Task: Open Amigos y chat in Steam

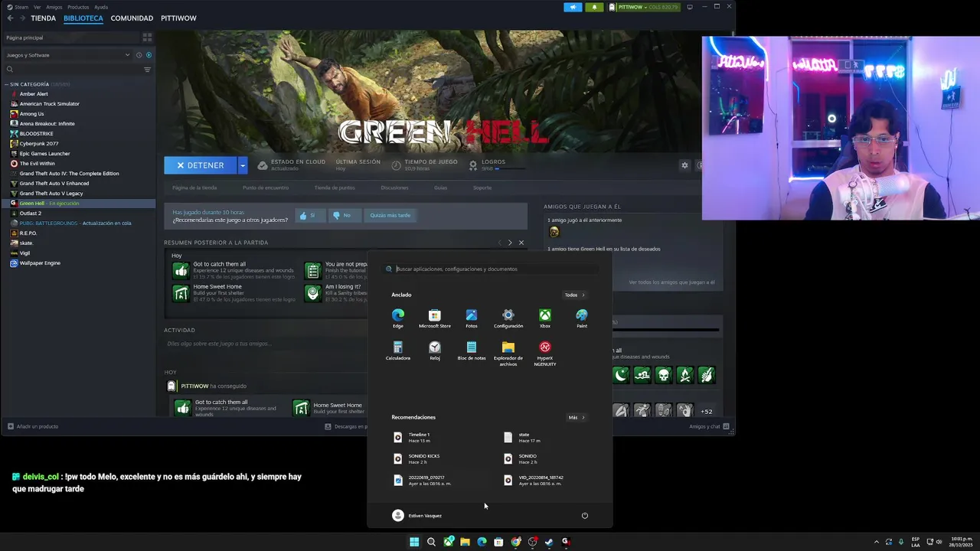Action: point(709,426)
